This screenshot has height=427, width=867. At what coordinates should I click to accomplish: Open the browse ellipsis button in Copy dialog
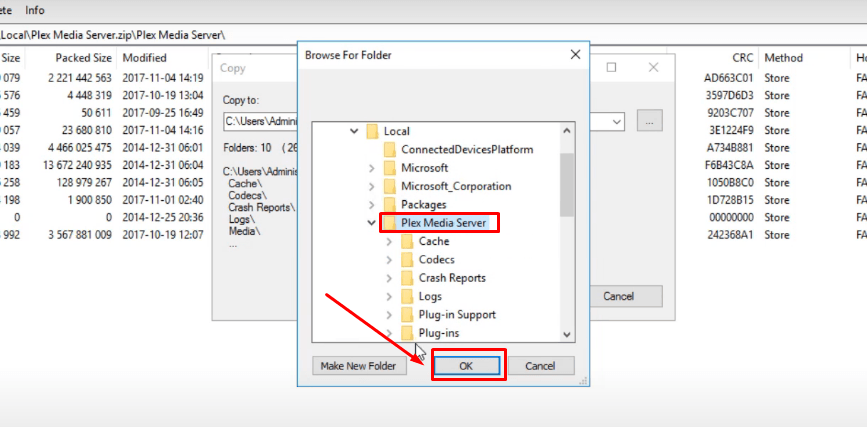[x=649, y=121]
